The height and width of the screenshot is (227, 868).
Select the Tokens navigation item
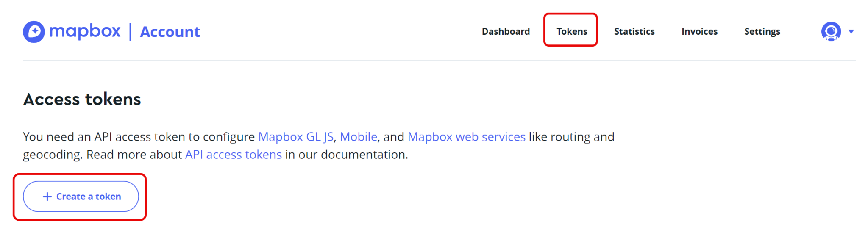pos(572,32)
